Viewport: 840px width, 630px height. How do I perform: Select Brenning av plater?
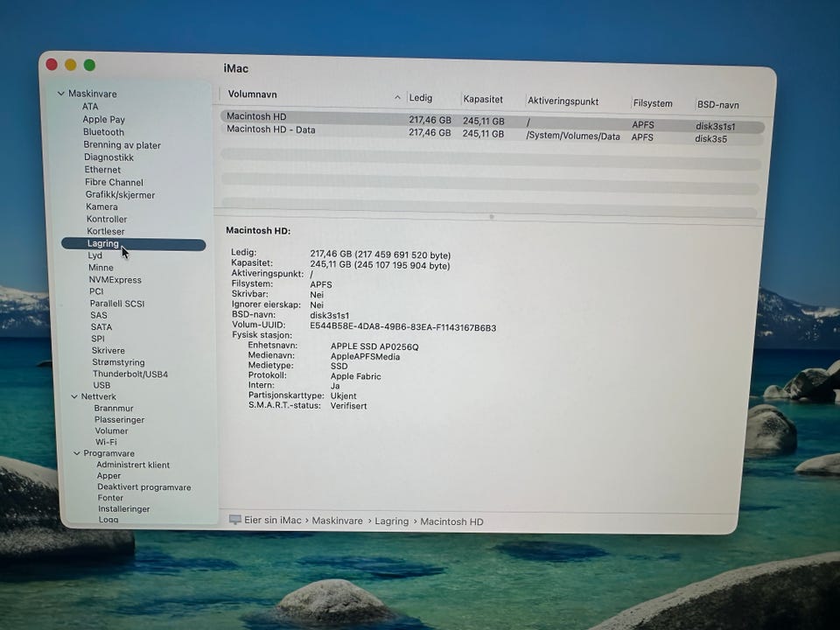pyautogui.click(x=122, y=144)
